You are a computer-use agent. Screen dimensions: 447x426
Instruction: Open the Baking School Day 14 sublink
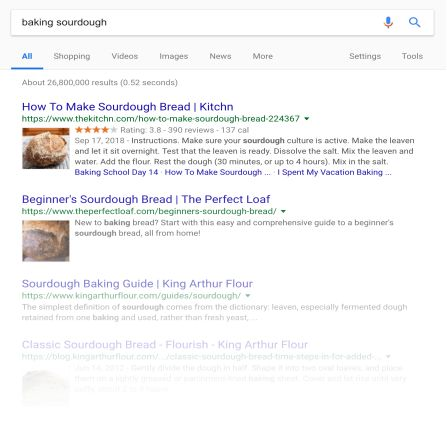(x=116, y=172)
